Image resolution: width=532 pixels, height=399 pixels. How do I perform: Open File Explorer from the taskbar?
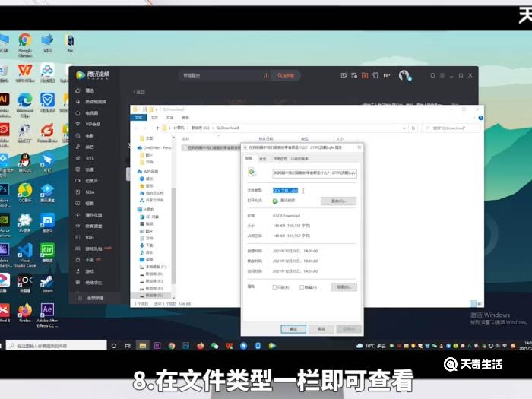coord(143,346)
